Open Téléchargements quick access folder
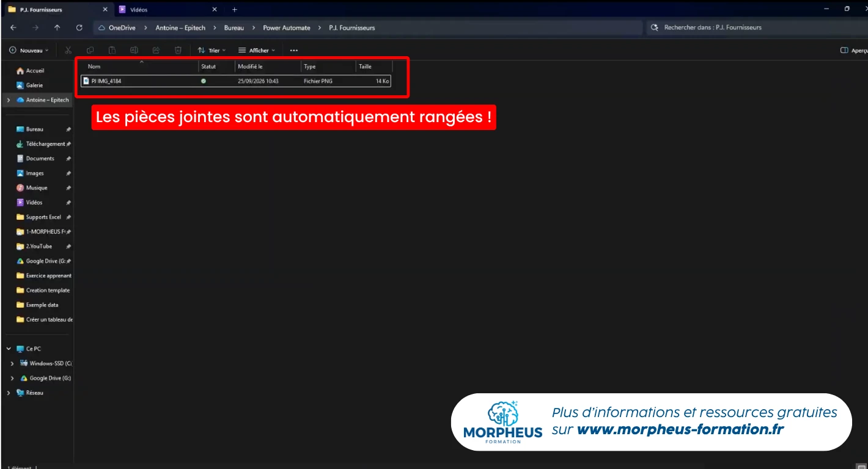The image size is (868, 469). 43,144
